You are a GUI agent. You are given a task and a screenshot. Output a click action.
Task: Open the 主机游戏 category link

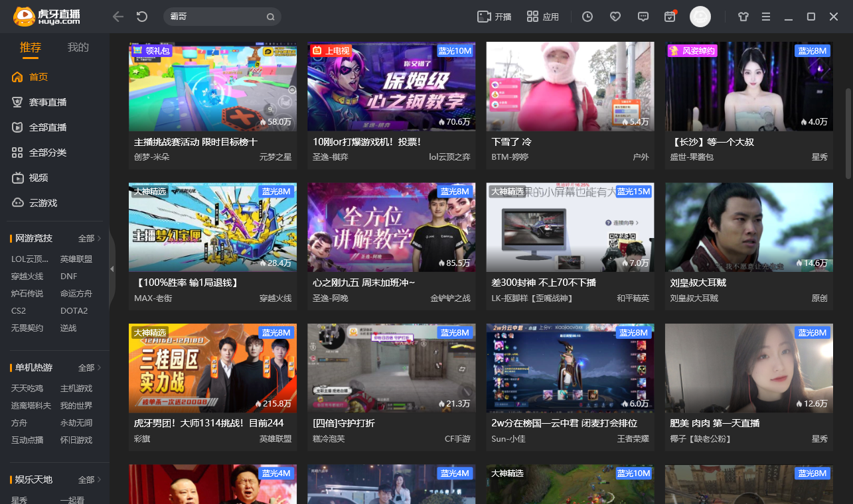(76, 389)
